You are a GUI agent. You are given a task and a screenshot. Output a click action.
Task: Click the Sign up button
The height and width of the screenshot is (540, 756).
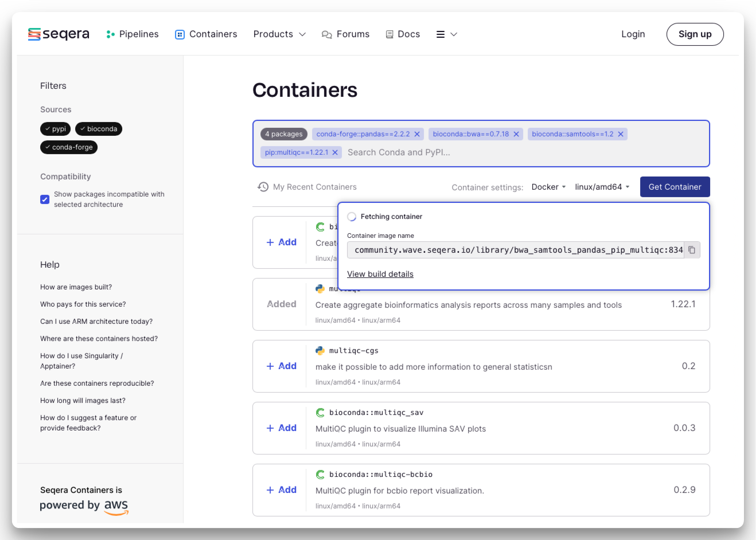695,34
